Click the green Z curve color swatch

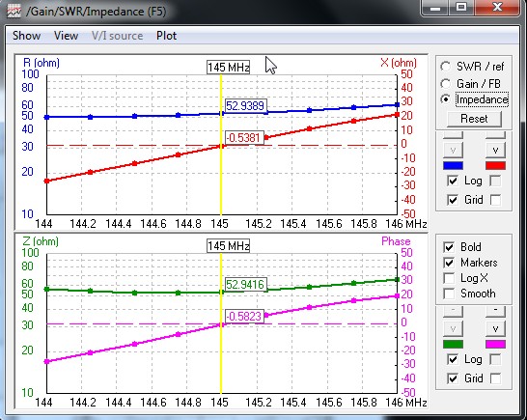[x=453, y=344]
